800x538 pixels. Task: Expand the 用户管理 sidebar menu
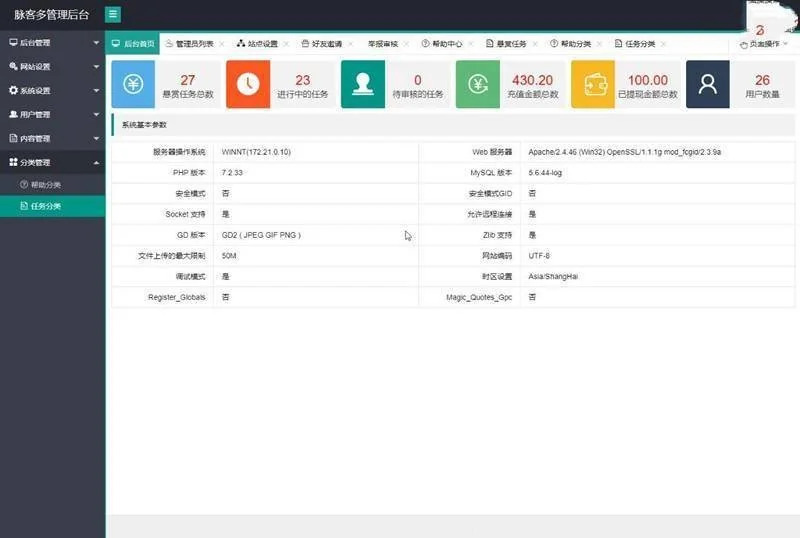pos(52,115)
